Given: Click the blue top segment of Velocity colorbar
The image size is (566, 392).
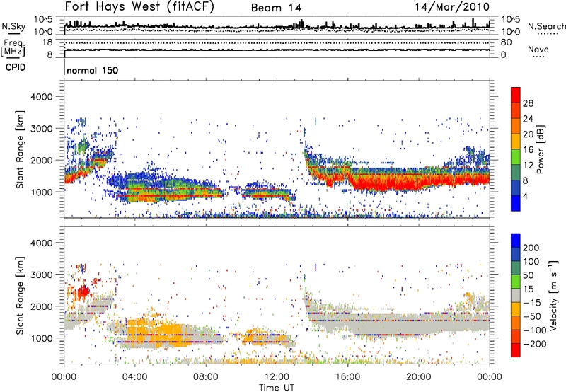Looking at the screenshot, I should 516,240.
